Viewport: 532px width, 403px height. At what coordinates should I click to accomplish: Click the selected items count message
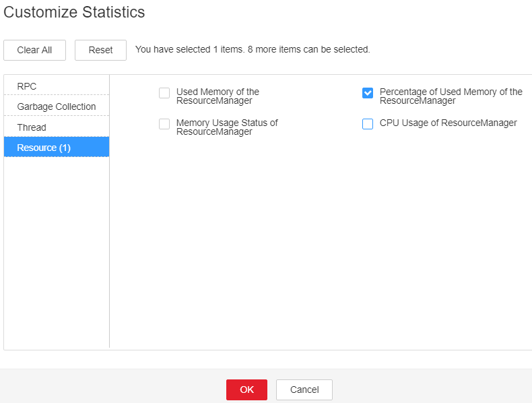[x=253, y=50]
